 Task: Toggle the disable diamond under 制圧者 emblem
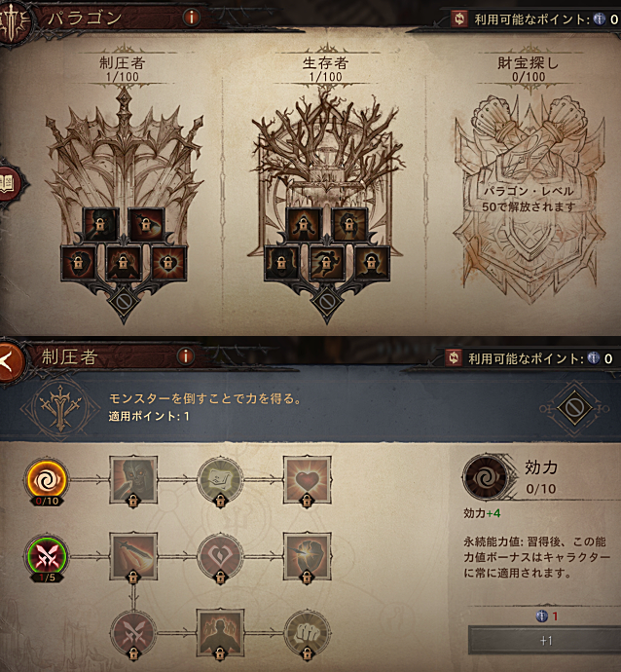[124, 302]
